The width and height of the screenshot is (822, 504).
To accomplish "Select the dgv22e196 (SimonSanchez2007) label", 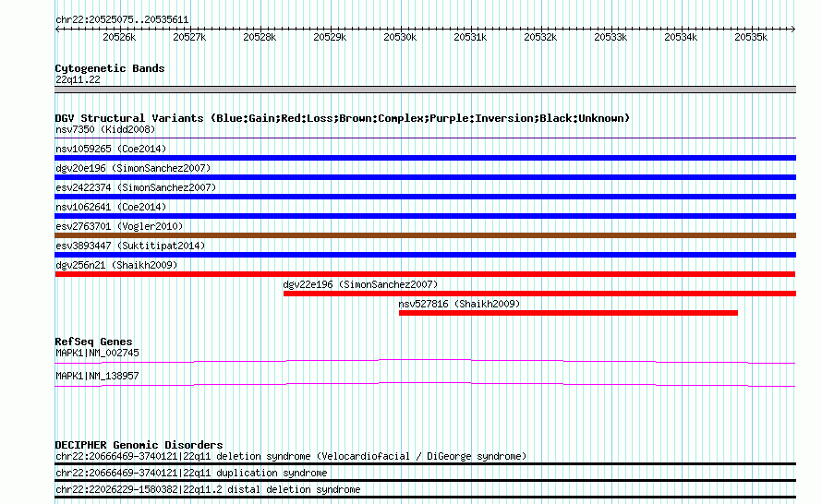I will click(x=360, y=284).
